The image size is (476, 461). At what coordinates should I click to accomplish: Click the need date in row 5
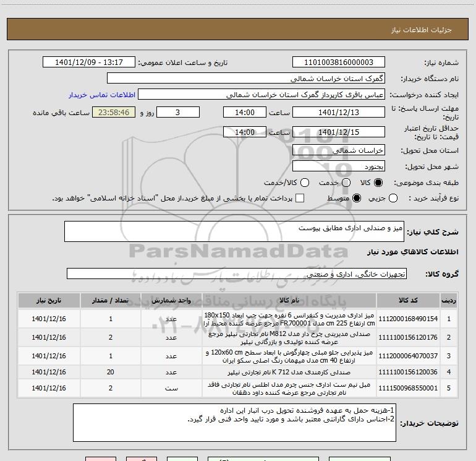tap(49, 388)
